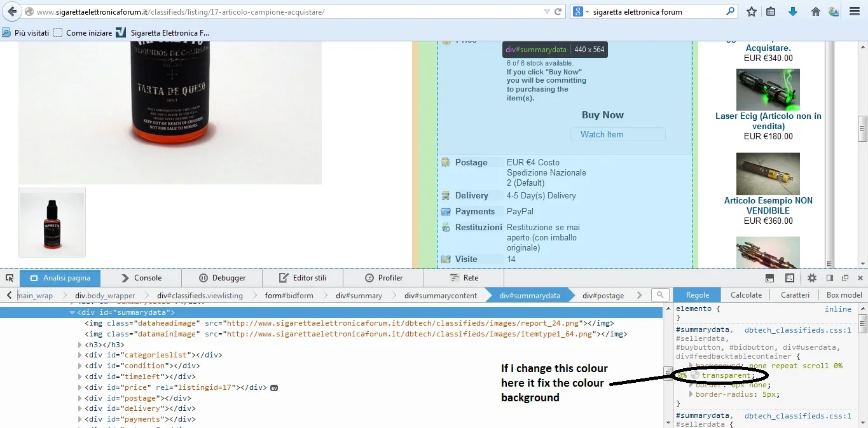Image resolution: width=868 pixels, height=428 pixels.
Task: Expand the div id price node
Action: [x=80, y=387]
